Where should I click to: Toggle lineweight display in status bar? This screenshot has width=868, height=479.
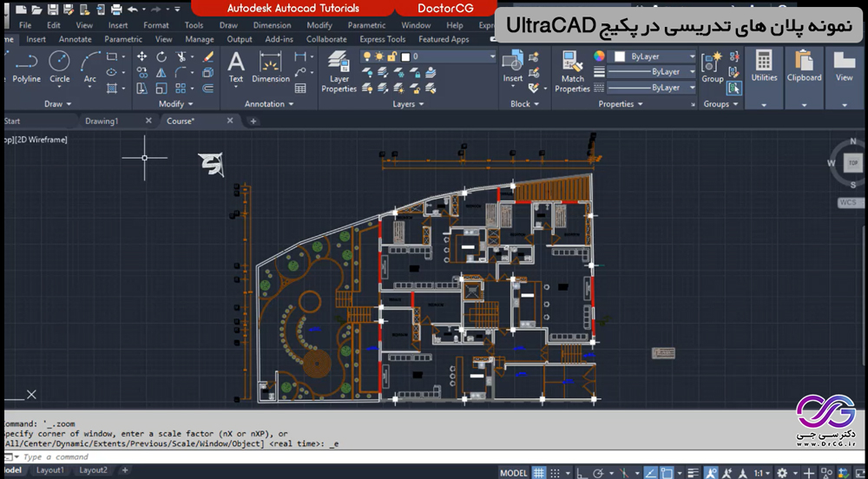click(694, 473)
